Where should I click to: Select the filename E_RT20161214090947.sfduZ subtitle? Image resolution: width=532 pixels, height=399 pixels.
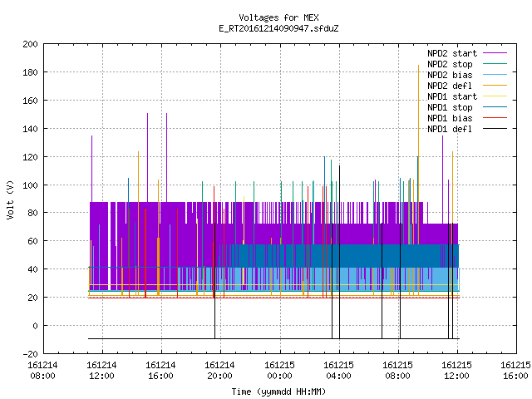tap(278, 28)
